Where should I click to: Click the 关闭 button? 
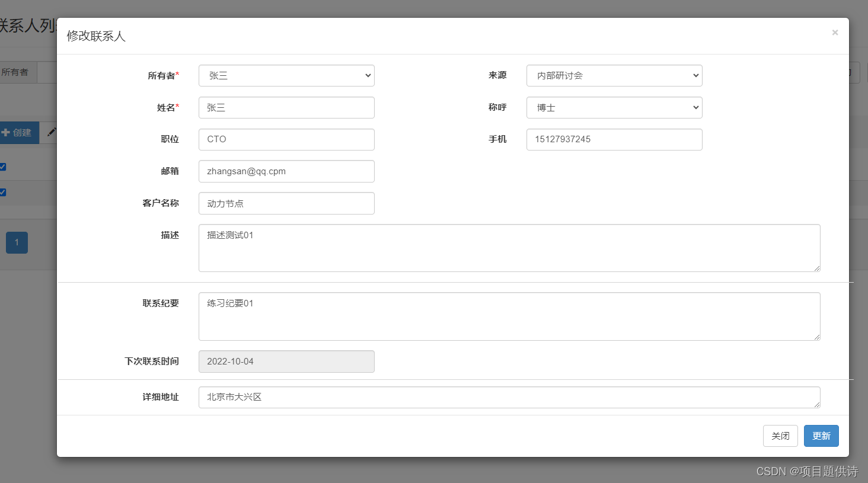pos(780,436)
